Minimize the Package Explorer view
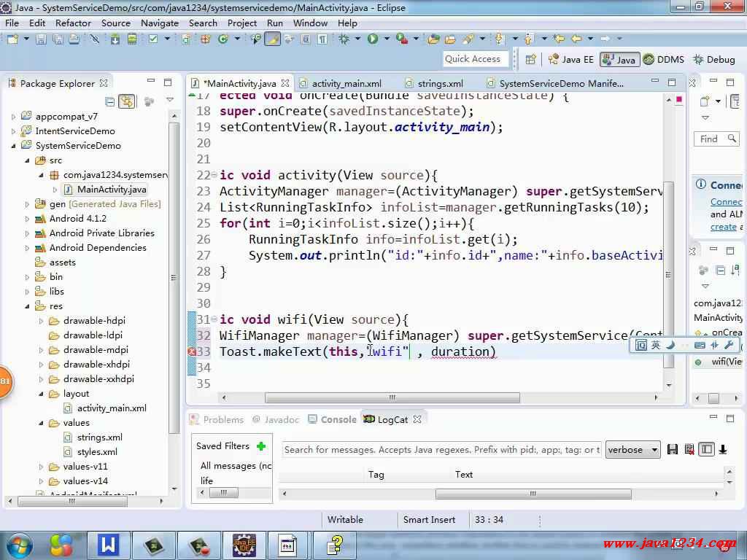Image resolution: width=747 pixels, height=560 pixels. 151,82
